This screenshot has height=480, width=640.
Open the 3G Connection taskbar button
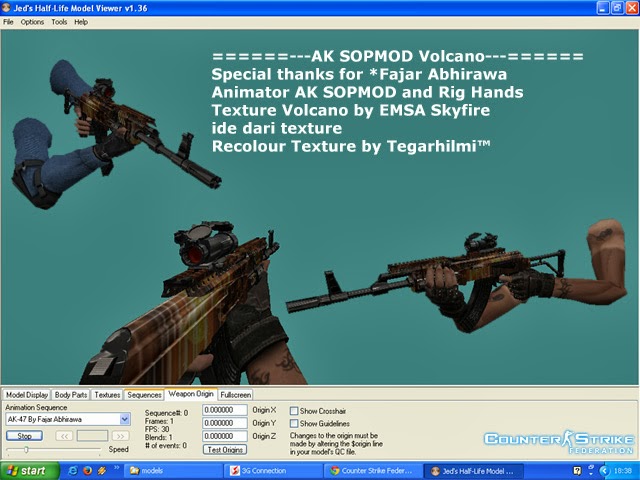(x=273, y=471)
